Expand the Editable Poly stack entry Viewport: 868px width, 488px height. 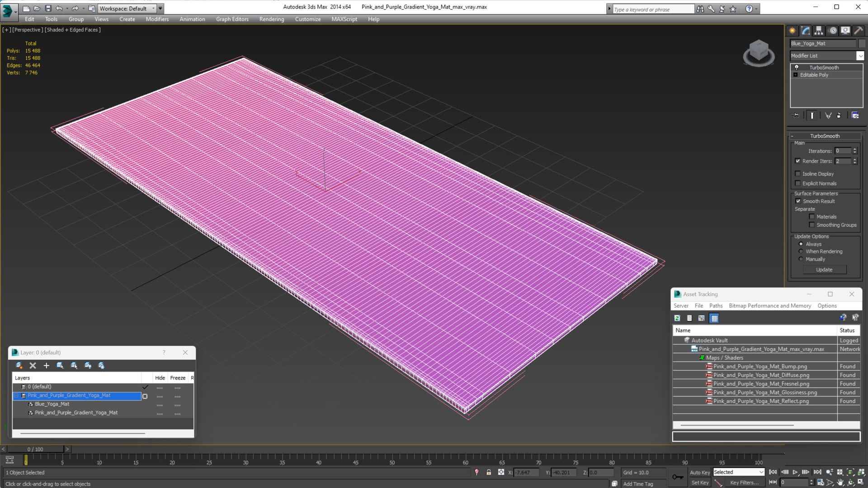point(795,75)
